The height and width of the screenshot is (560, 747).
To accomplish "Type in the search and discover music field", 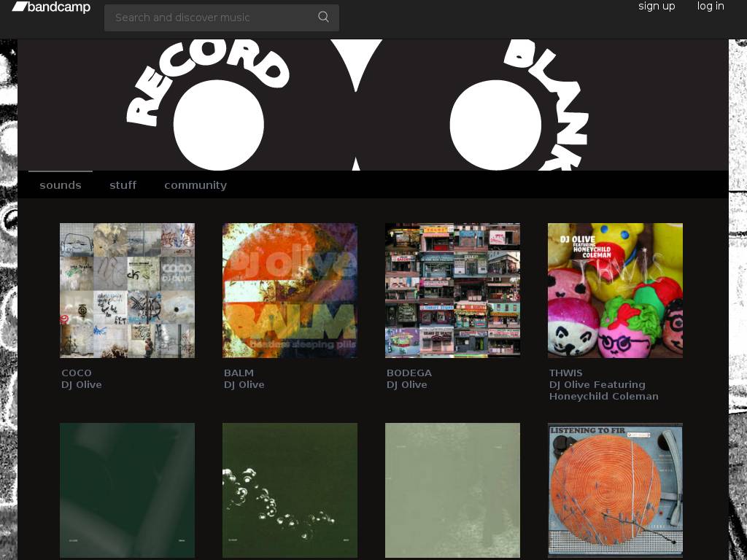I will tap(212, 17).
